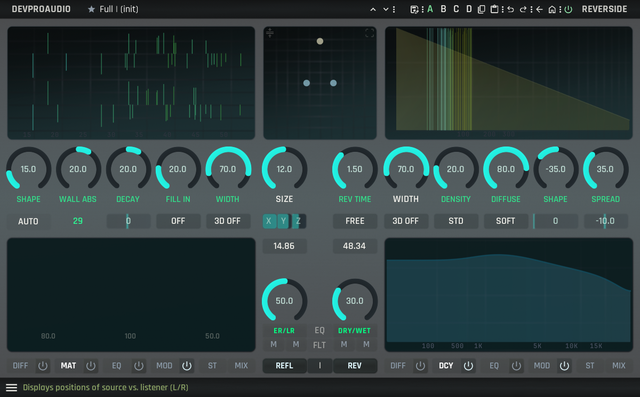Toggle the REV section button
This screenshot has width=640, height=397.
click(355, 366)
